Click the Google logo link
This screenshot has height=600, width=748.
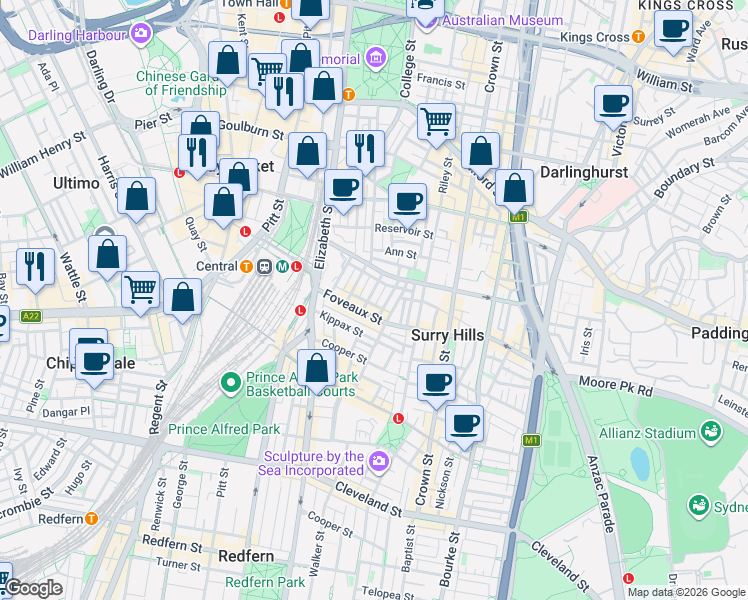tap(34, 588)
